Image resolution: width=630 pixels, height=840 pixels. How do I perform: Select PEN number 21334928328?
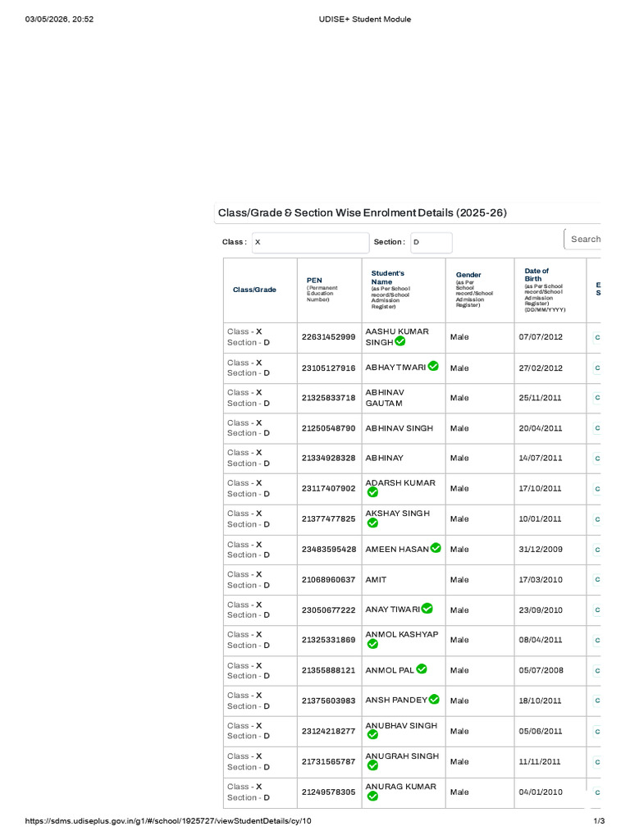(328, 459)
